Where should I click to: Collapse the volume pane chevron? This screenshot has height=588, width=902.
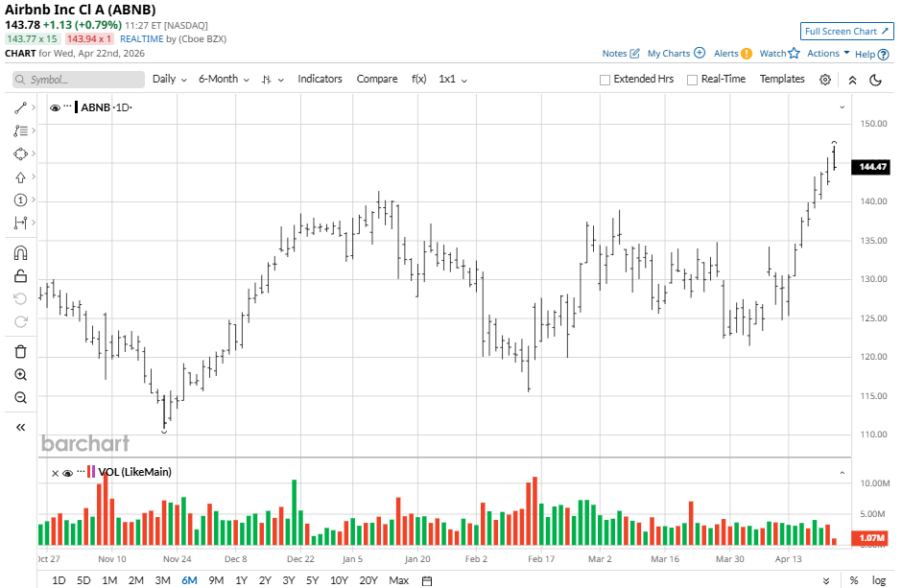843,473
